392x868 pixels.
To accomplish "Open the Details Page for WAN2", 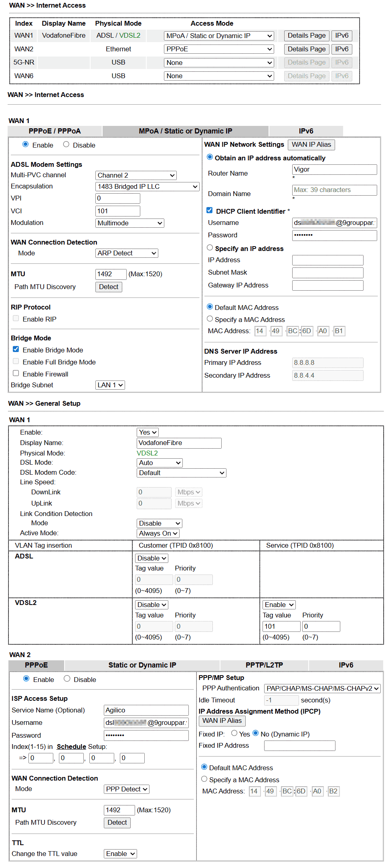I will pos(307,49).
